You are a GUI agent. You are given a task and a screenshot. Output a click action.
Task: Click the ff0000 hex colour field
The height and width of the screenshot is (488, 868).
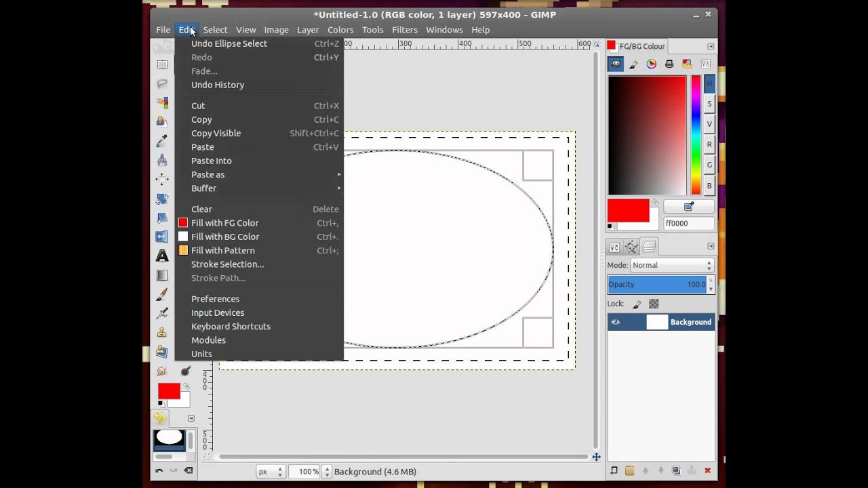[689, 223]
